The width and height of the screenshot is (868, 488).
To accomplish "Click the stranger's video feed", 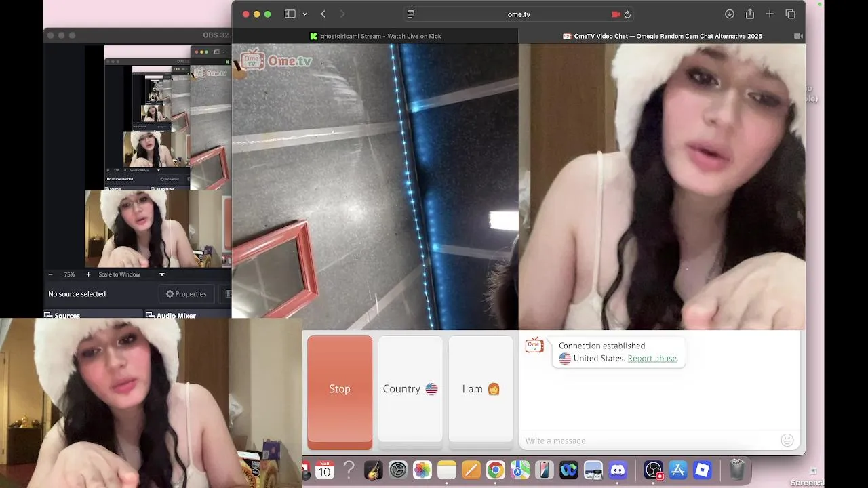I will click(375, 187).
